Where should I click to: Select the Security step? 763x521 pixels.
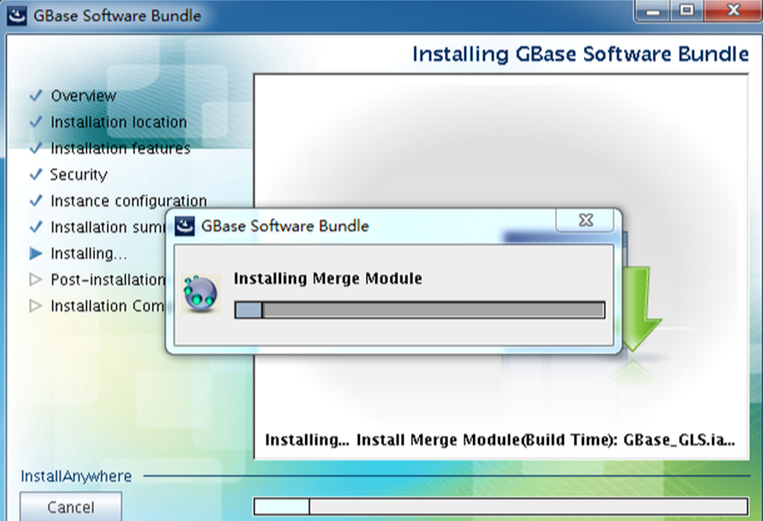(x=79, y=175)
